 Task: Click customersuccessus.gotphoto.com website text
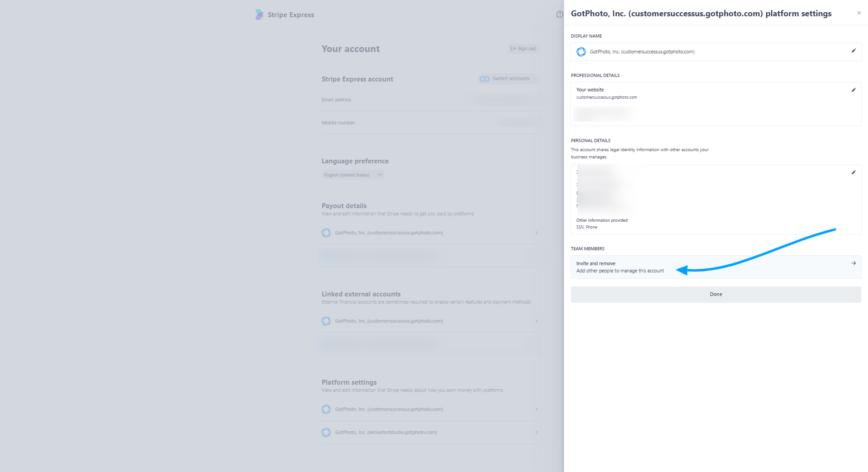(x=607, y=97)
